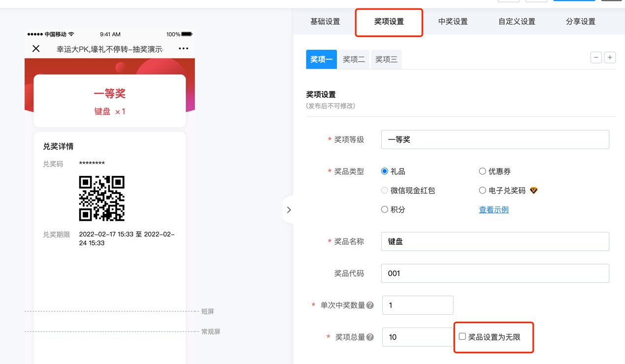Open the help icon next to 奖项总量

[x=370, y=337]
